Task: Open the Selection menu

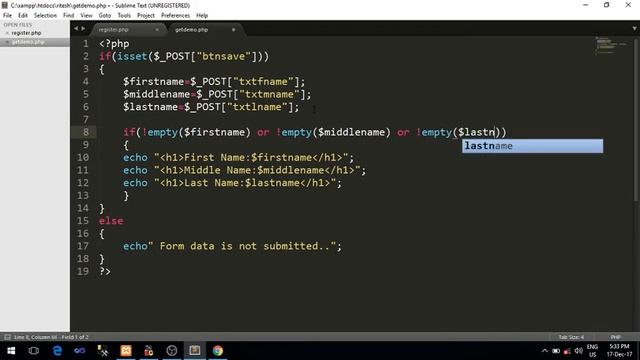Action: coord(45,16)
